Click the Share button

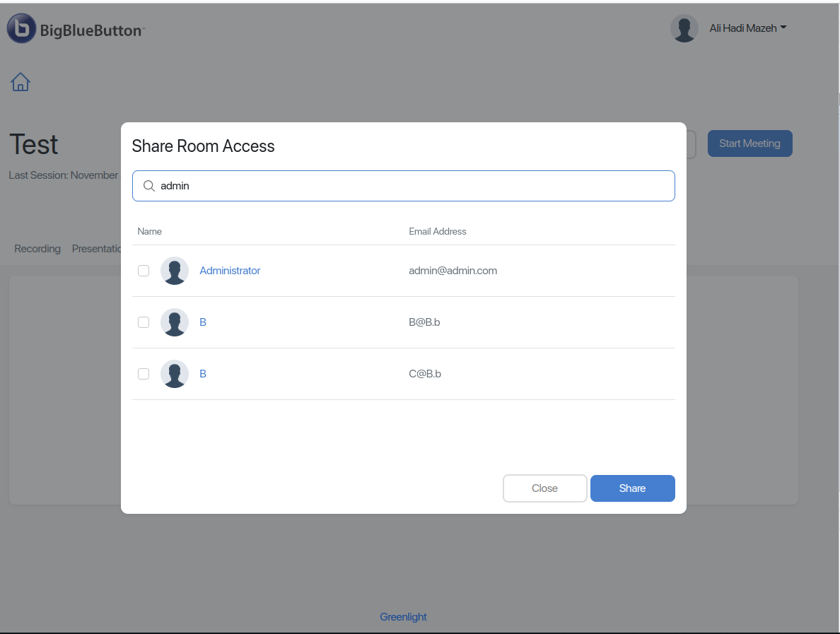[632, 488]
